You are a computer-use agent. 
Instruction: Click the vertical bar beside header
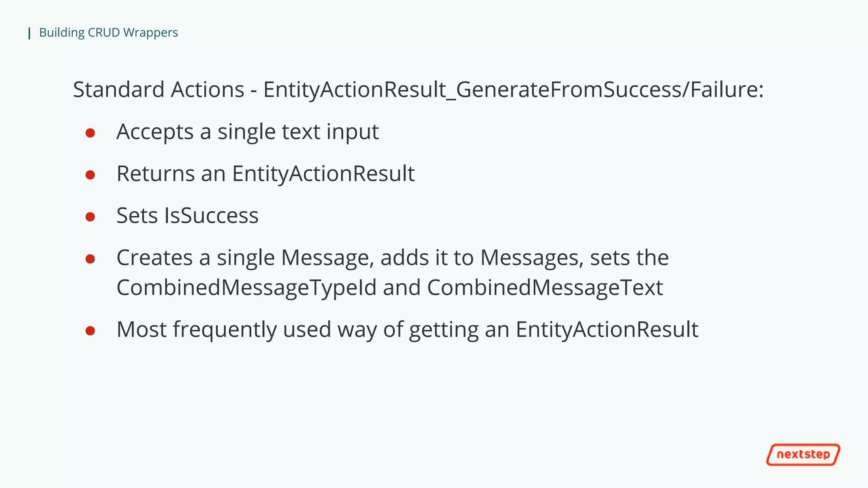pyautogui.click(x=29, y=33)
